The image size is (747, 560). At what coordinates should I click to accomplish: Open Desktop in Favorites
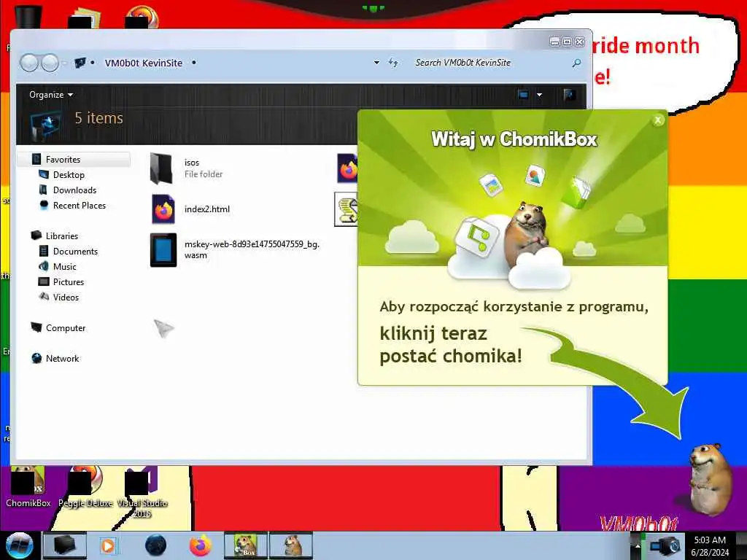pos(69,175)
